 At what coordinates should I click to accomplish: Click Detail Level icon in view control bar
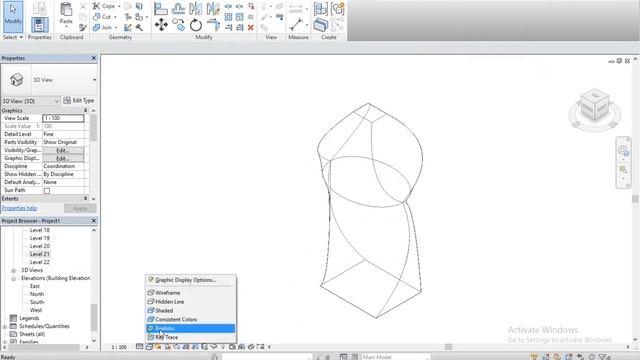click(140, 347)
